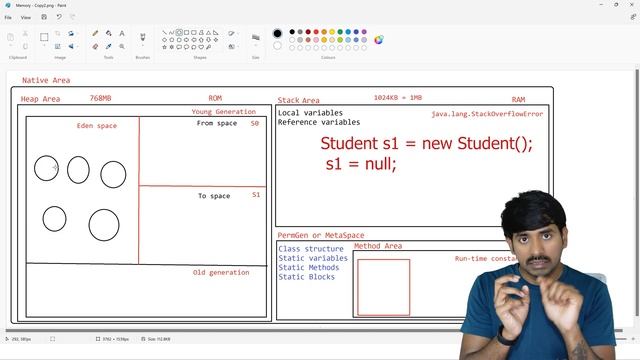Pick the Curve shape
This screenshot has width=640, height=360.
[x=171, y=32]
